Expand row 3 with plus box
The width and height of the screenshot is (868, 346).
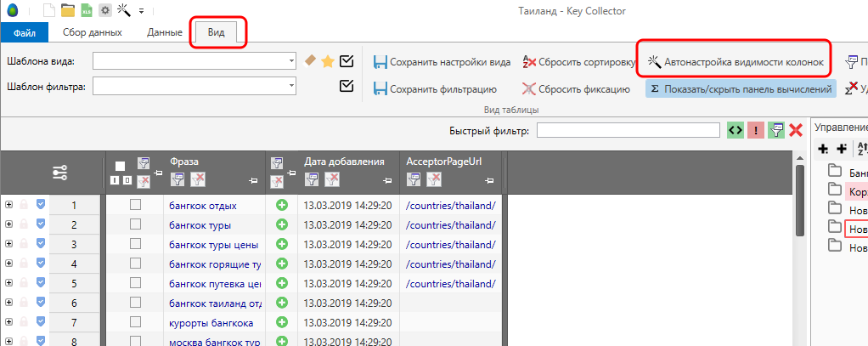click(8, 244)
